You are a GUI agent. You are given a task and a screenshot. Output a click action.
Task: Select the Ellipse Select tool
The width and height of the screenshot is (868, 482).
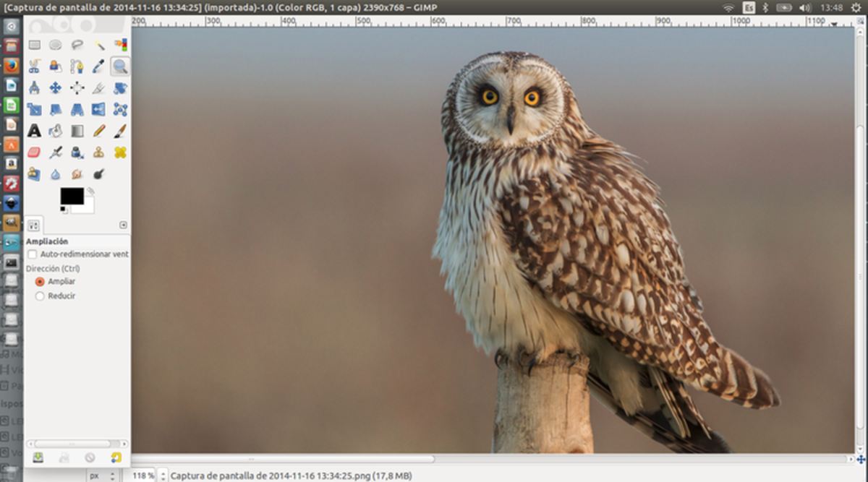click(x=55, y=45)
